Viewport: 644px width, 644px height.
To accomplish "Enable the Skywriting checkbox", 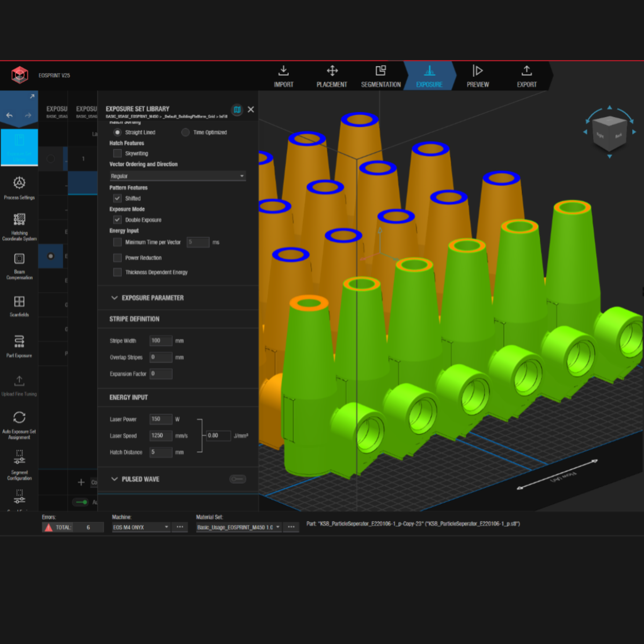I will pos(117,153).
